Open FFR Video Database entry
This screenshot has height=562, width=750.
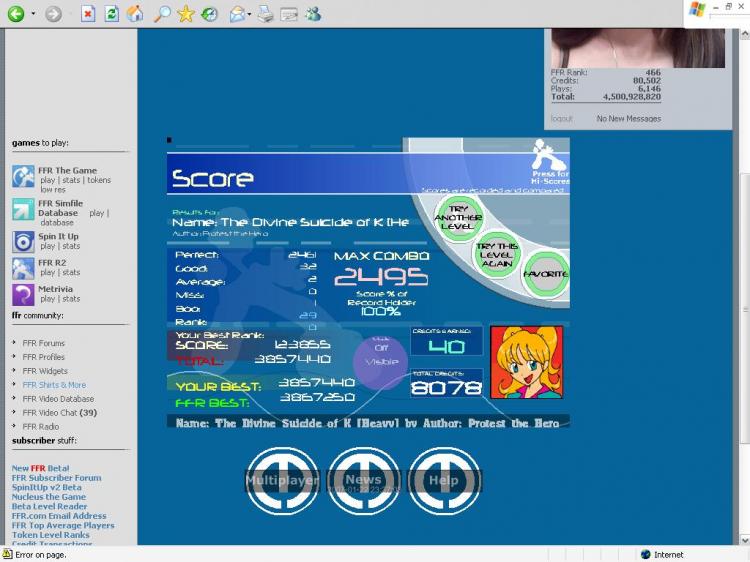coord(58,398)
